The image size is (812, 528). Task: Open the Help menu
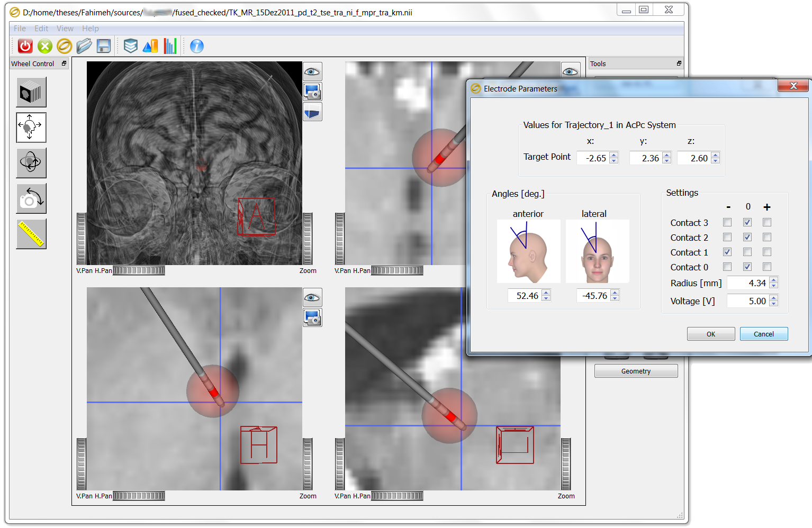(x=90, y=29)
